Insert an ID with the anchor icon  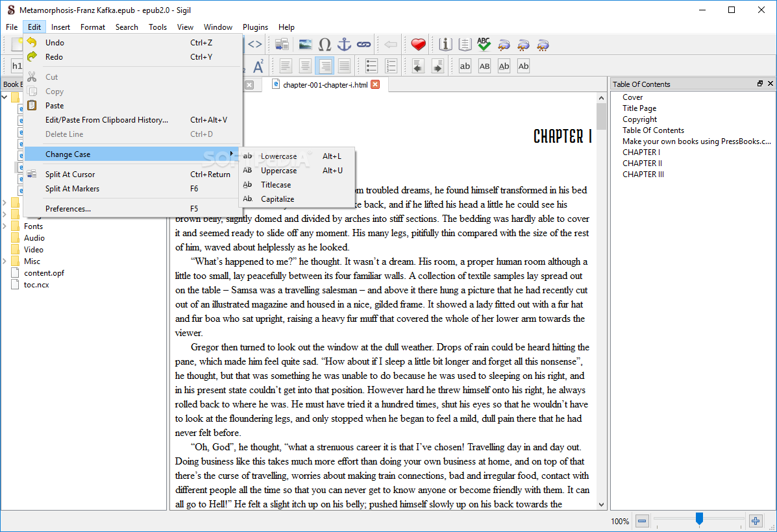tap(345, 45)
